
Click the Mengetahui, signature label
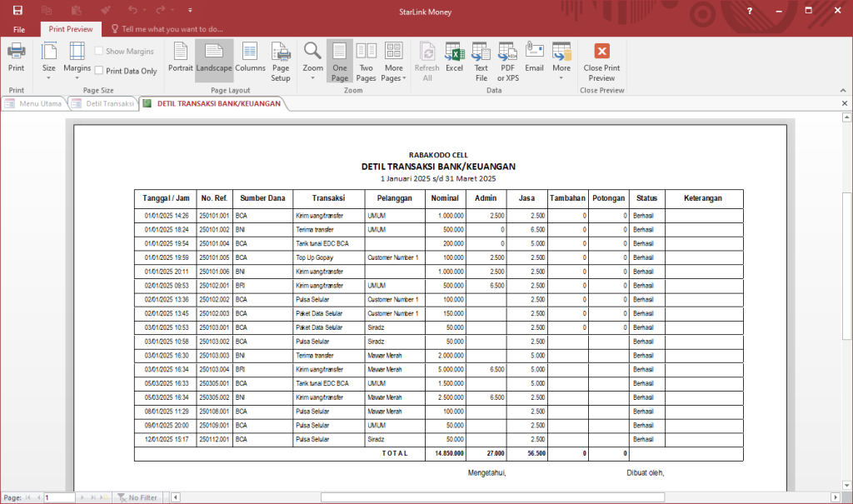point(486,473)
